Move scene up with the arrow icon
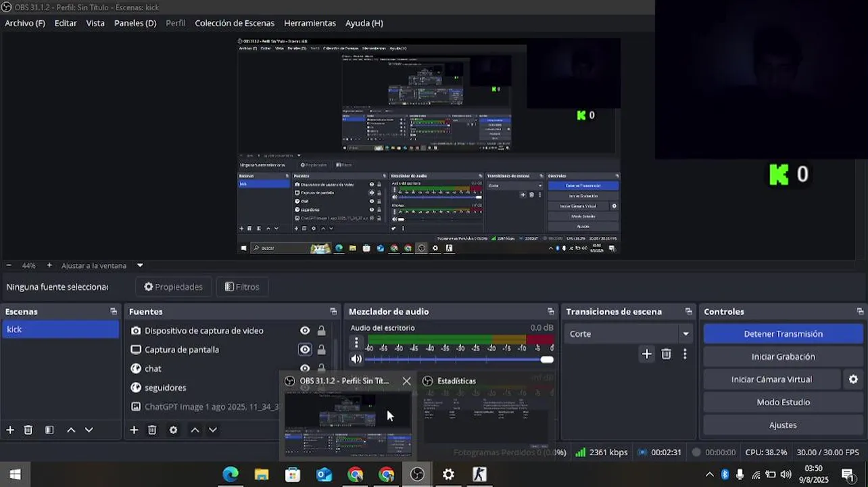Image resolution: width=868 pixels, height=487 pixels. (71, 430)
